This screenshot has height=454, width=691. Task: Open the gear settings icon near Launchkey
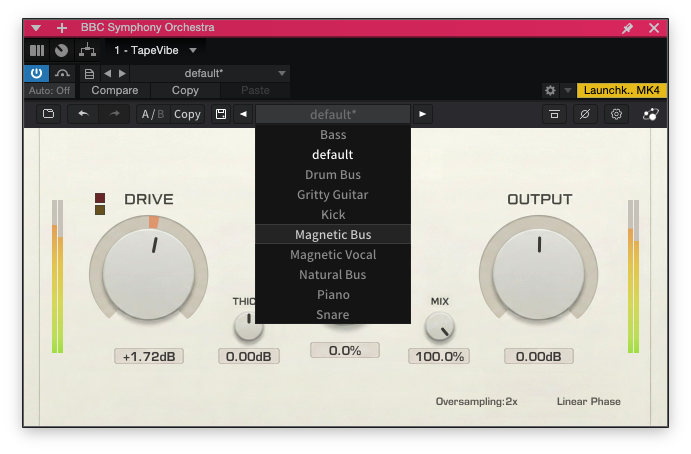click(550, 90)
